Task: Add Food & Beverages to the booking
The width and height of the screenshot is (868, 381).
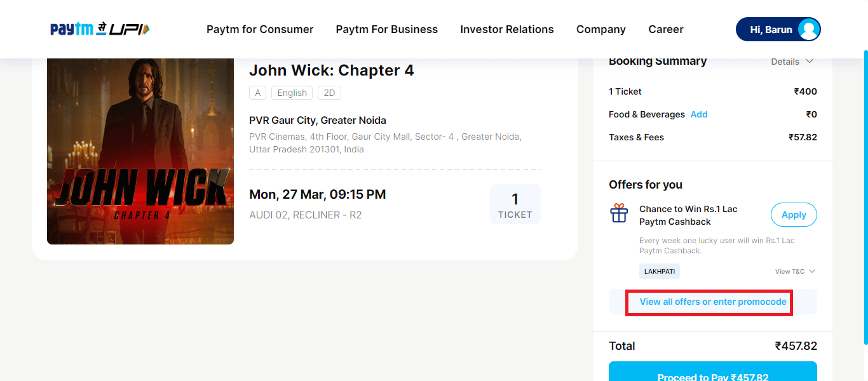Action: click(x=699, y=114)
